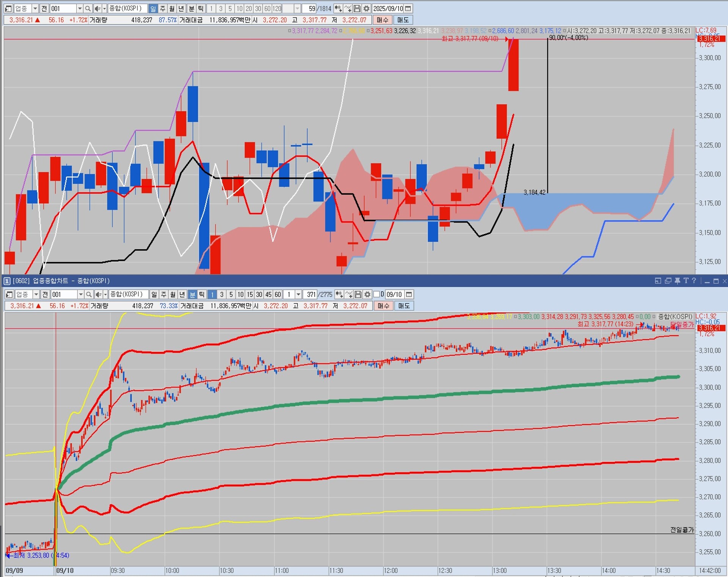The width and height of the screenshot is (728, 577).
Task: Click 매도 sell button in lower chart
Action: (404, 306)
